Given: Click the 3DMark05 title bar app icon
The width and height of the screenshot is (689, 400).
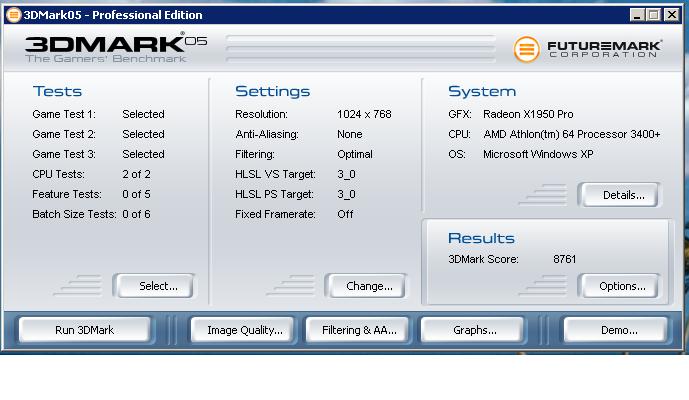Looking at the screenshot, I should tap(14, 15).
